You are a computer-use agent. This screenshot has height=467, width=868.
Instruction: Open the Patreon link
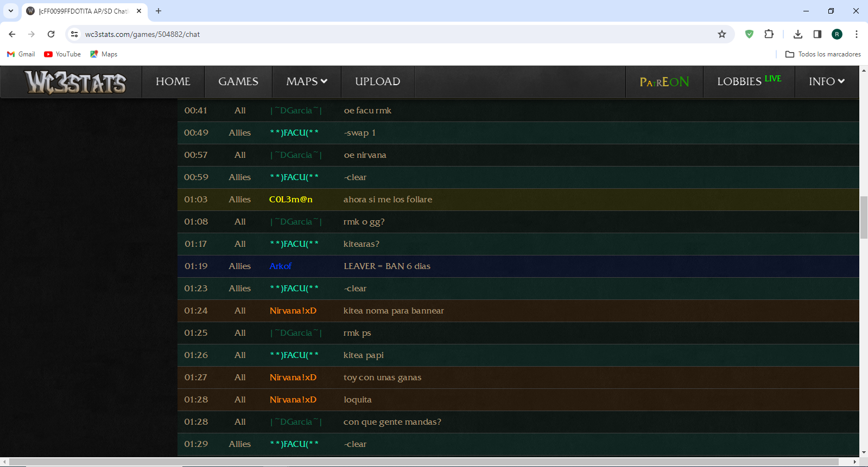tap(664, 82)
